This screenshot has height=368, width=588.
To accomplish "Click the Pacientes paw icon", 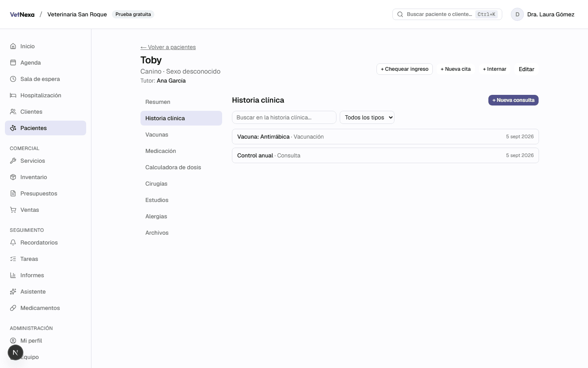I will point(13,128).
